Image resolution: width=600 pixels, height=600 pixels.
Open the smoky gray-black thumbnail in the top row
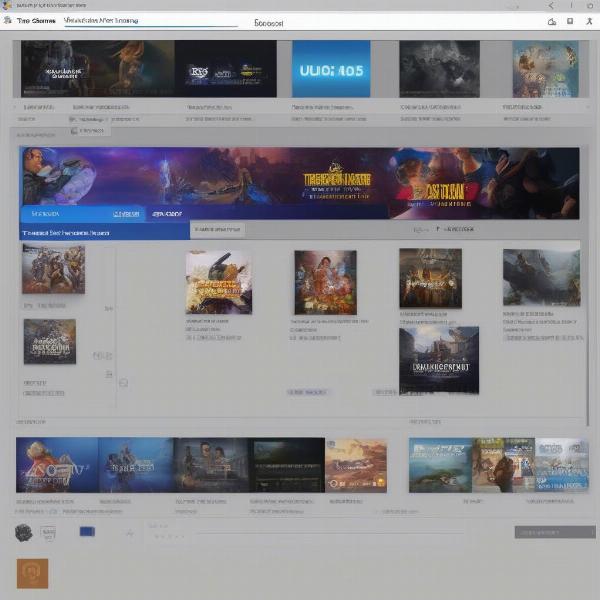(x=439, y=69)
